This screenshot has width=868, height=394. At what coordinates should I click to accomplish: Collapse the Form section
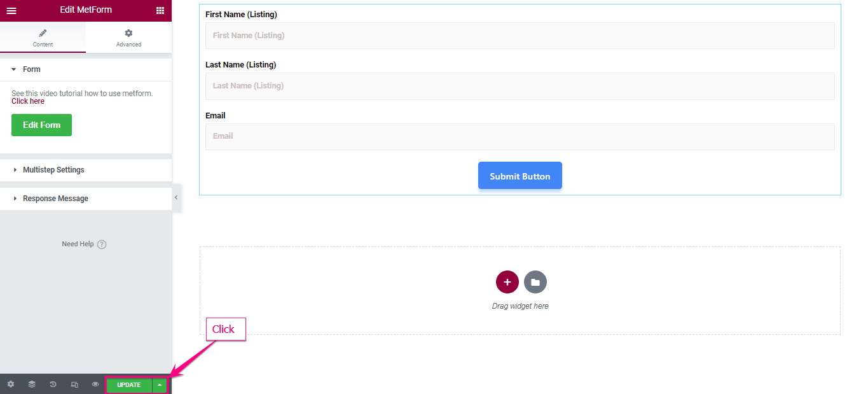coord(86,69)
